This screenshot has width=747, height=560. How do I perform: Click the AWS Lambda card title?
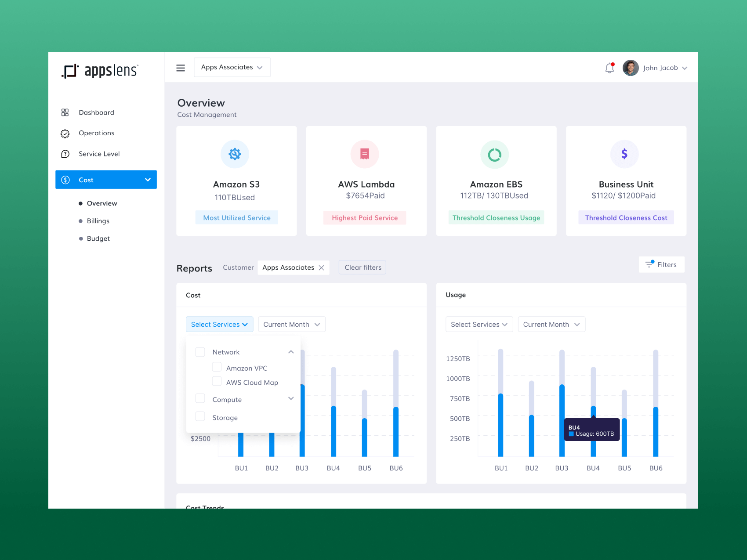[x=366, y=184]
